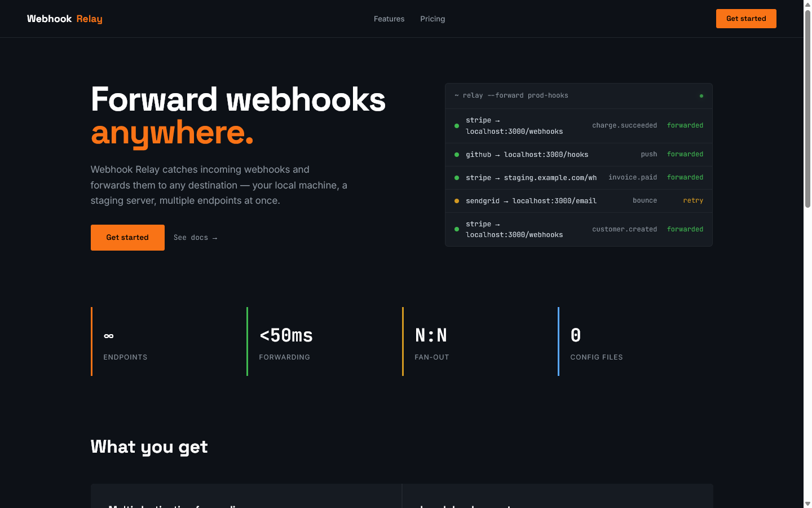The width and height of the screenshot is (812, 508).
Task: Click retry on the sendgrid bounce event
Action: click(x=693, y=200)
